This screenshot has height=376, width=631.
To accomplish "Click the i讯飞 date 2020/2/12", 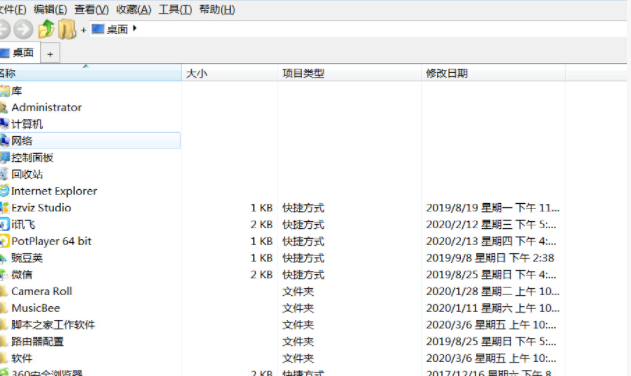I will coord(491,224).
